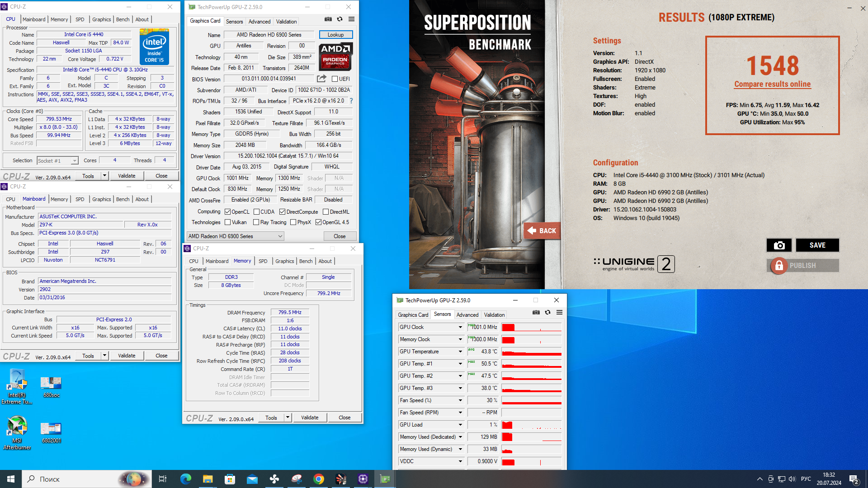Click camera icon in GPU-Z Sensors window
The width and height of the screenshot is (868, 488).
coord(536,312)
